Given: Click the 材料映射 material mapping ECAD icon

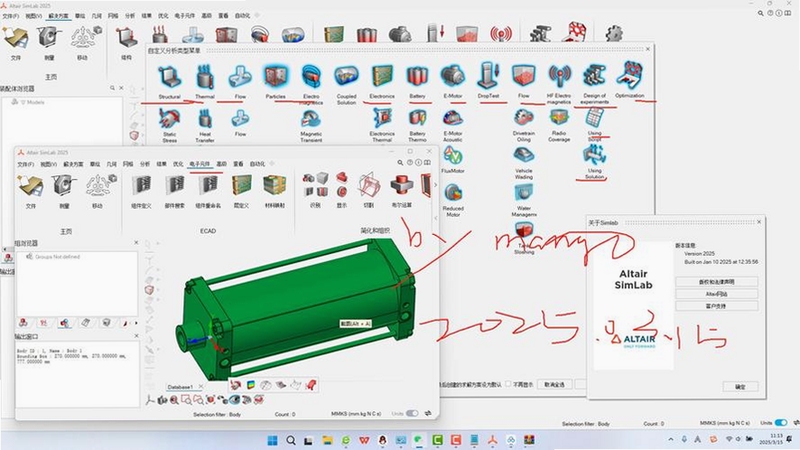Looking at the screenshot, I should point(274,186).
